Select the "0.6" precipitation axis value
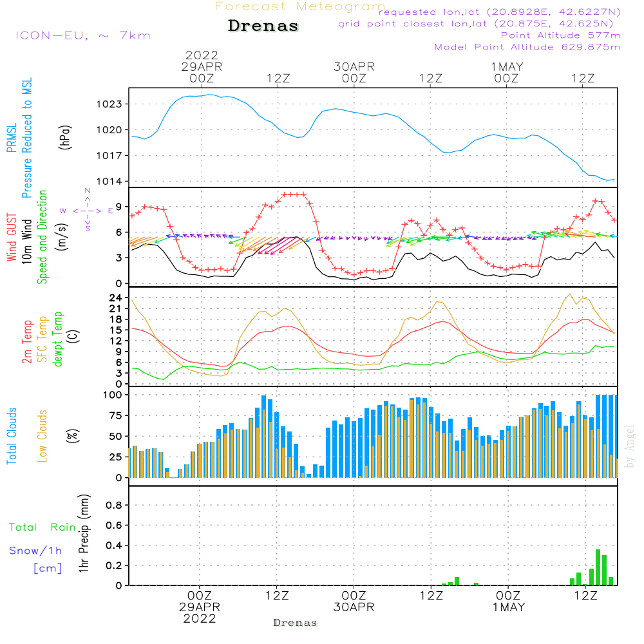 coord(114,526)
